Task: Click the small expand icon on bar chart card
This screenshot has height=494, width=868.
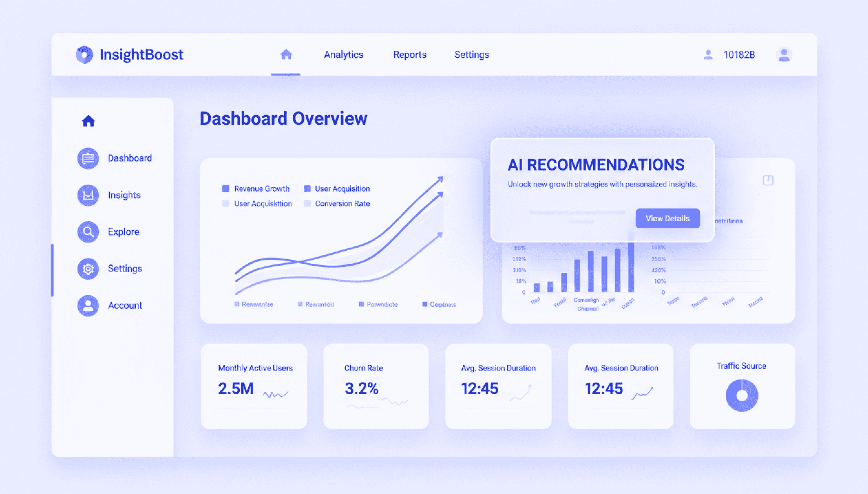Action: (x=768, y=180)
